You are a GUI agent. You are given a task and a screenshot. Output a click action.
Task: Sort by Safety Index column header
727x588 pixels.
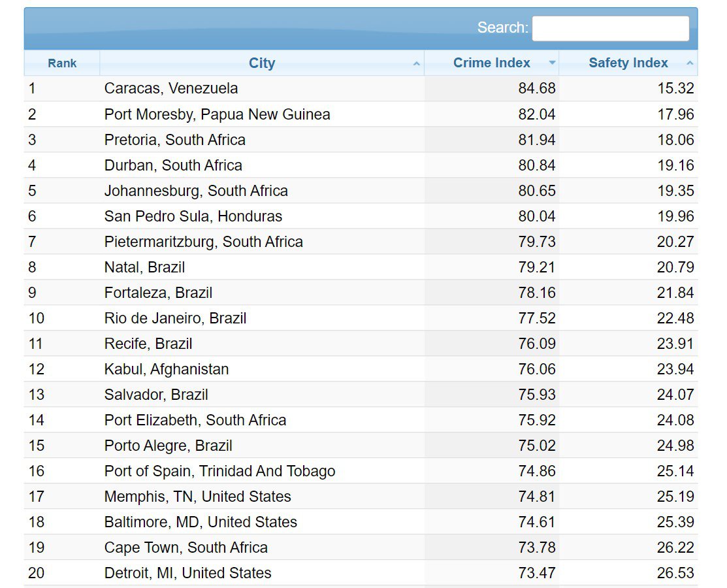(x=628, y=63)
